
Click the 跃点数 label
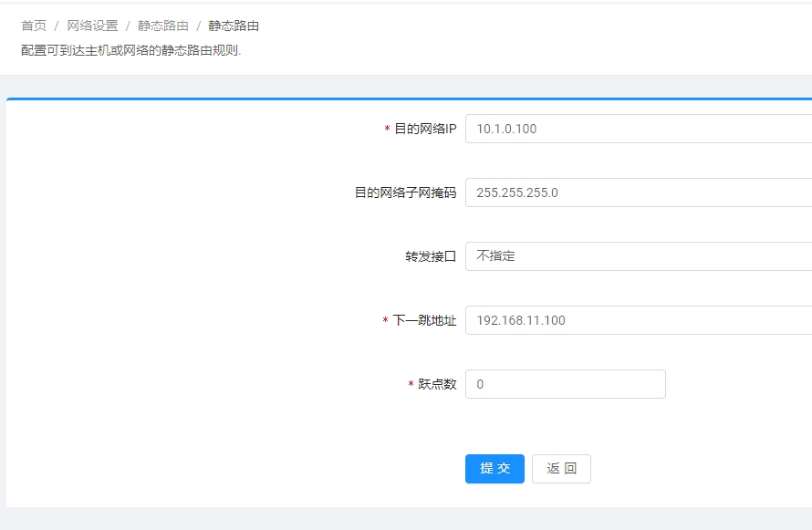coord(437,385)
